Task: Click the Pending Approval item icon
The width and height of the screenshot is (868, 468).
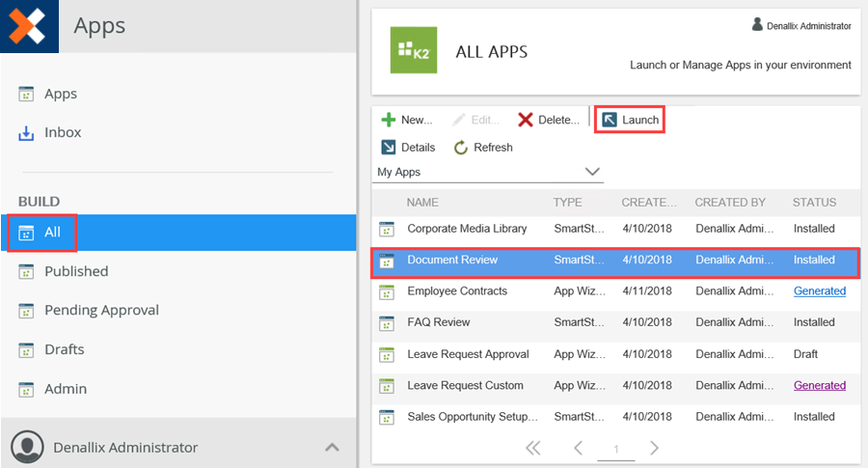Action: click(26, 311)
